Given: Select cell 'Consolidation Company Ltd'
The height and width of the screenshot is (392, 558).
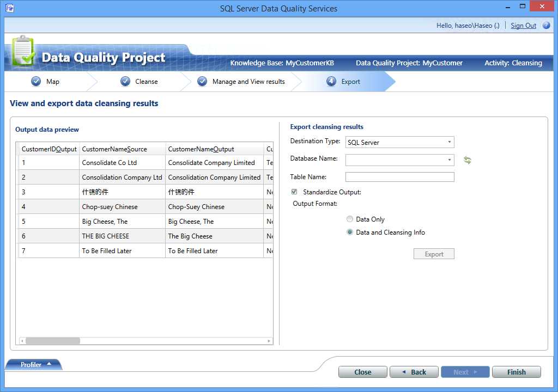Looking at the screenshot, I should coord(123,177).
